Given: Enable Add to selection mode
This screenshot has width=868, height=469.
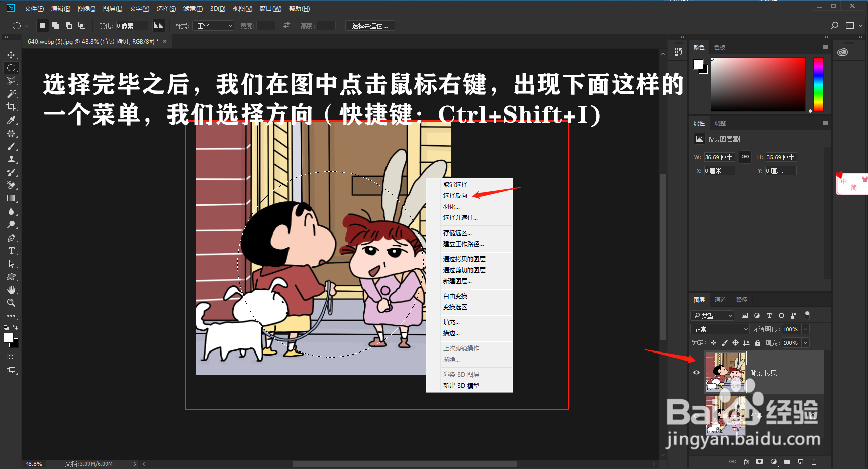Looking at the screenshot, I should coord(56,25).
